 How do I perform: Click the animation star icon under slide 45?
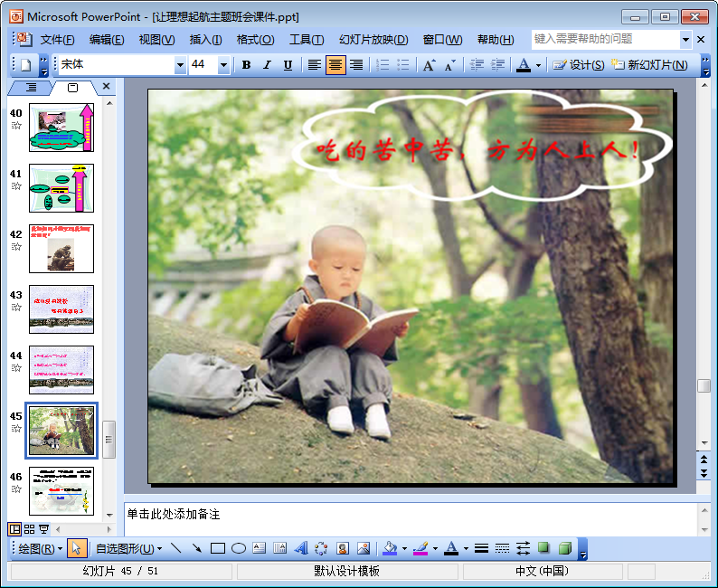click(16, 429)
